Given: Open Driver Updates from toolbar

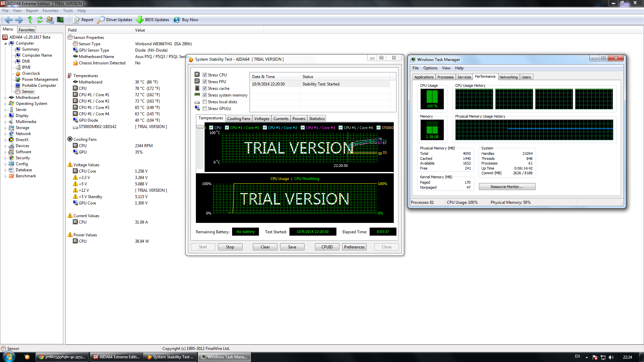Looking at the screenshot, I should pyautogui.click(x=115, y=20).
